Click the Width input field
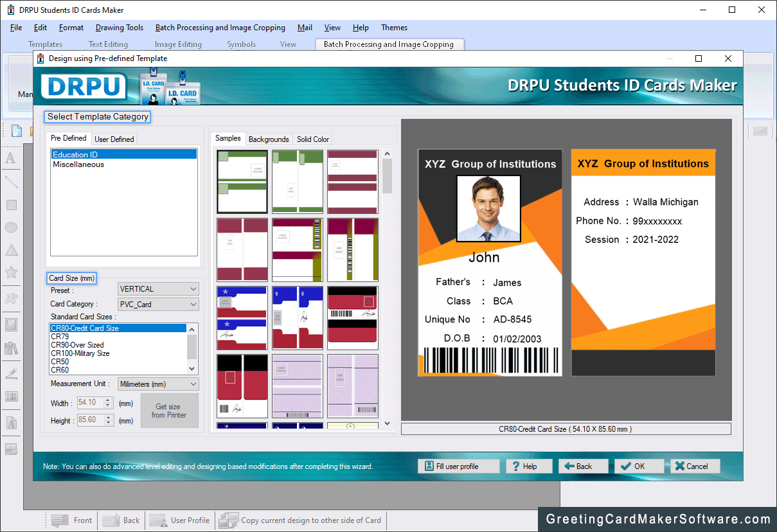This screenshot has width=777, height=532. click(x=90, y=403)
